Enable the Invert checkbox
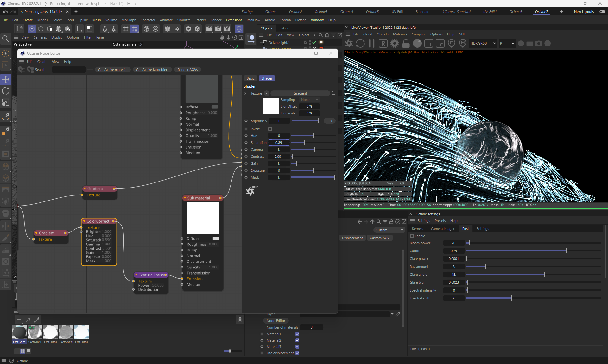608x364 pixels. click(x=270, y=129)
